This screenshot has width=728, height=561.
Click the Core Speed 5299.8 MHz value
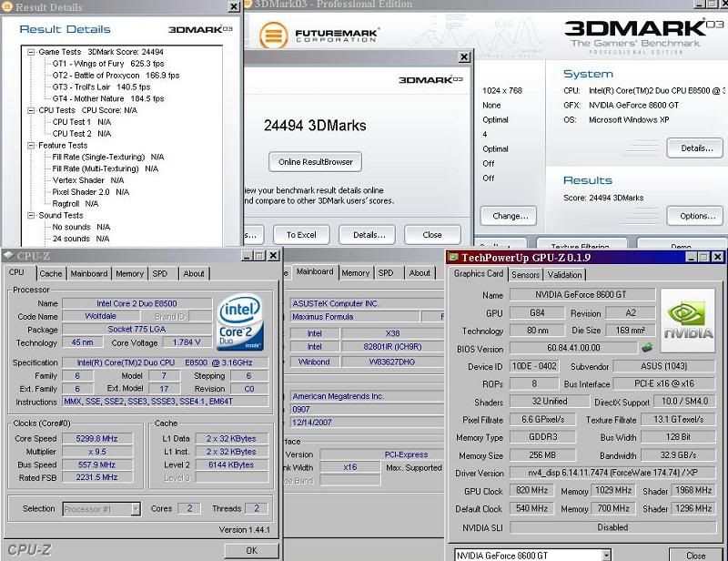[x=96, y=438]
